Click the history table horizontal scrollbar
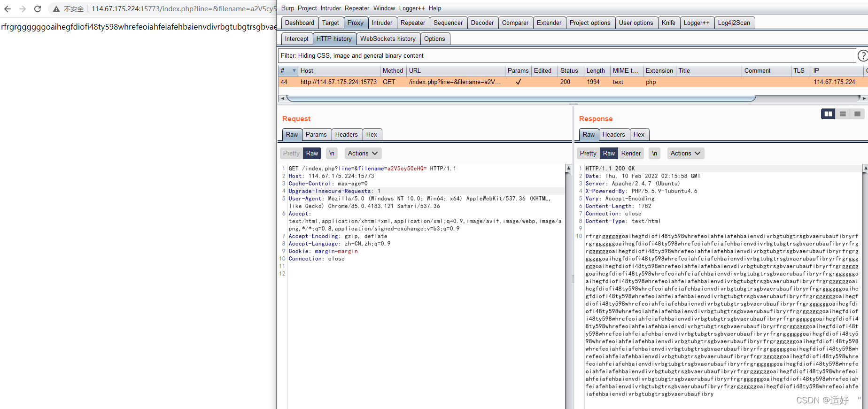 point(521,98)
